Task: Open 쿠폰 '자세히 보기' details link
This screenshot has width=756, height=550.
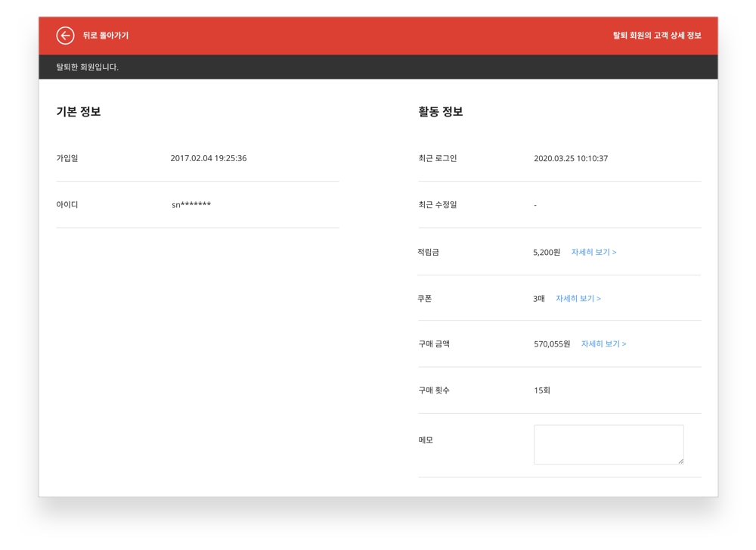Action: (x=578, y=299)
